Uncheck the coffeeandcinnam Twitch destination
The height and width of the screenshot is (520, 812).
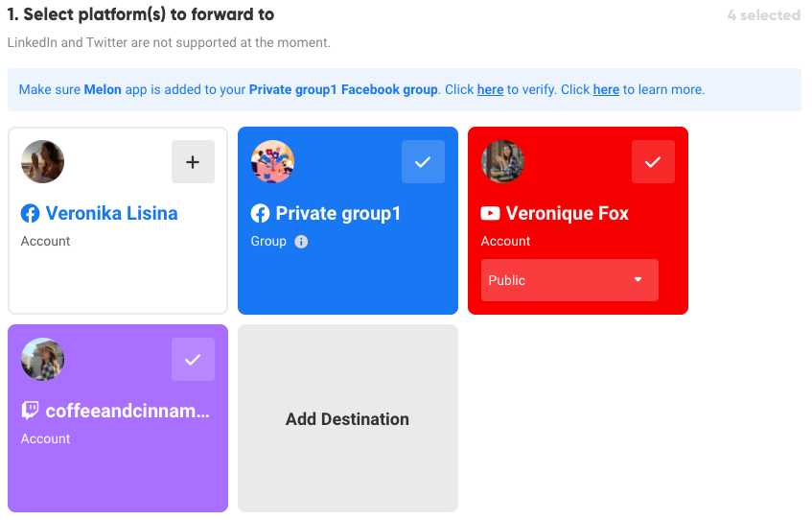193,359
